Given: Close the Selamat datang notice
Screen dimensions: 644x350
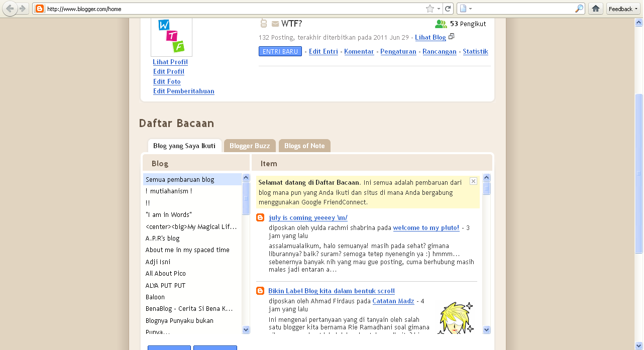Looking at the screenshot, I should (x=473, y=181).
